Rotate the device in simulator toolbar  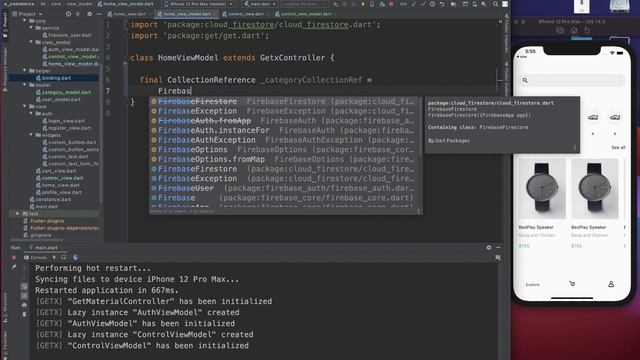pos(587,30)
